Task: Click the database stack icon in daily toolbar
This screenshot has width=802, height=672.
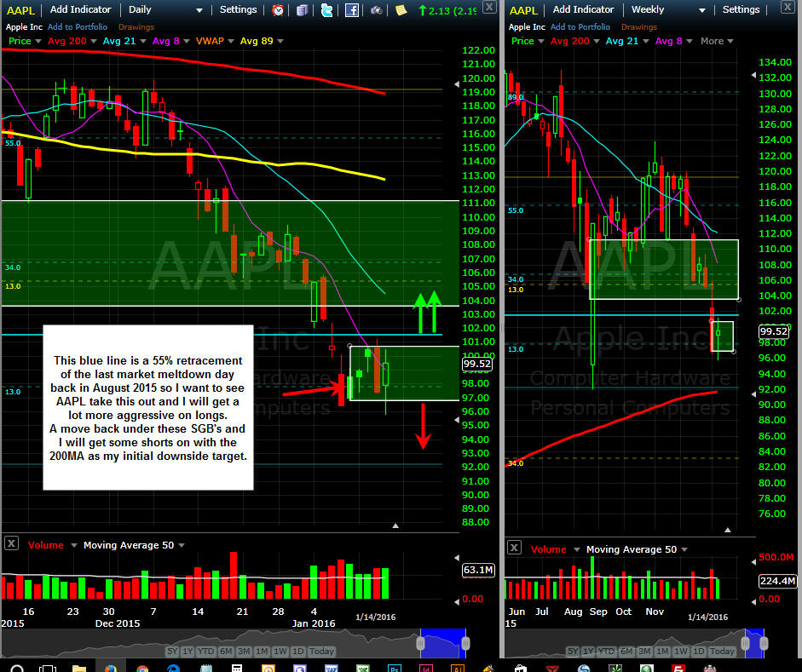Action: point(303,10)
